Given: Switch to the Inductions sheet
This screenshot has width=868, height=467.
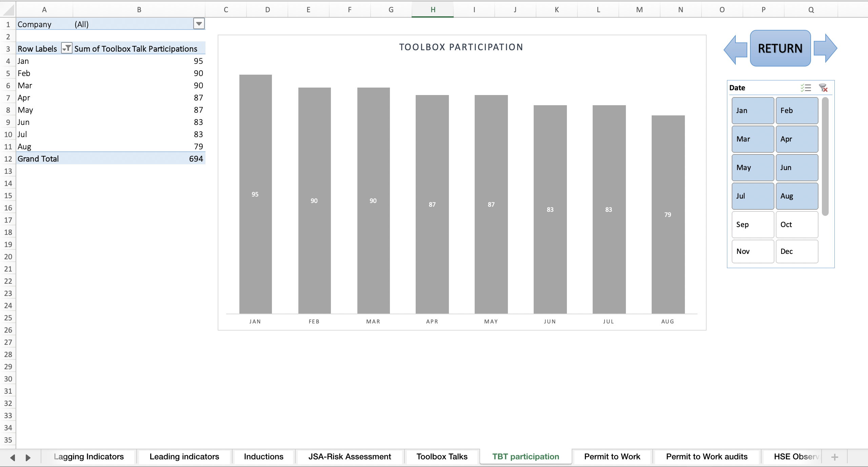Looking at the screenshot, I should click(263, 456).
